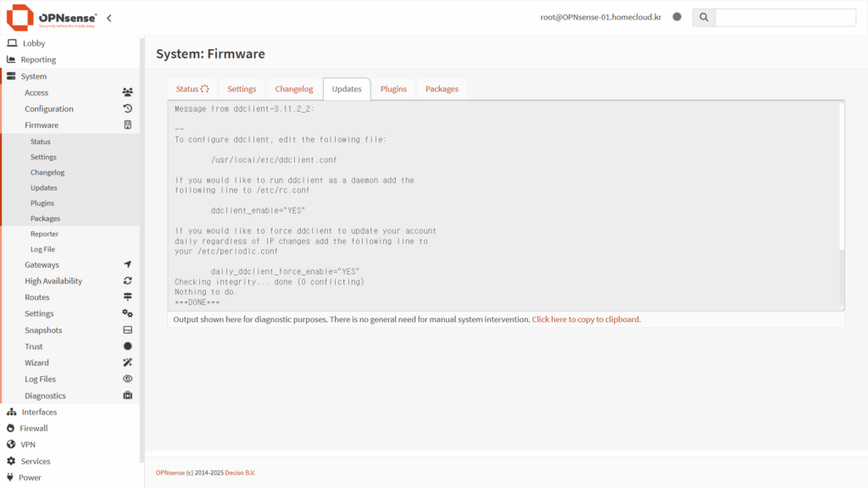Click the copy to clipboard link
Screen dimensions: 868x488
tap(586, 319)
